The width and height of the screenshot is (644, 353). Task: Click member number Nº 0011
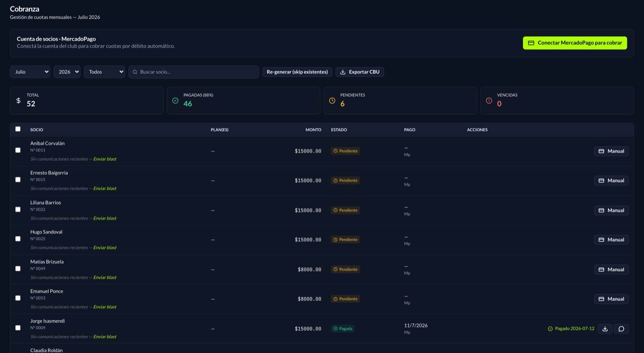click(38, 150)
